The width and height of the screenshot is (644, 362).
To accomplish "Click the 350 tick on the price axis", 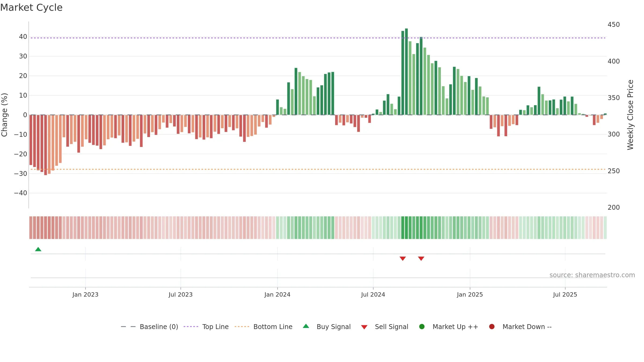I will 614,98.
